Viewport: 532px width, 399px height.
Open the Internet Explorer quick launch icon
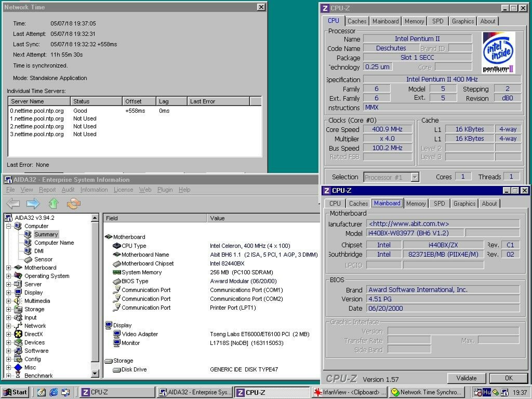point(53,392)
